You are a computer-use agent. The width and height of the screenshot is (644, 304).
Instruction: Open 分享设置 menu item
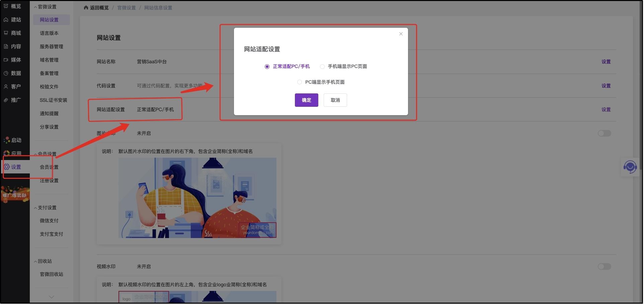(x=49, y=127)
